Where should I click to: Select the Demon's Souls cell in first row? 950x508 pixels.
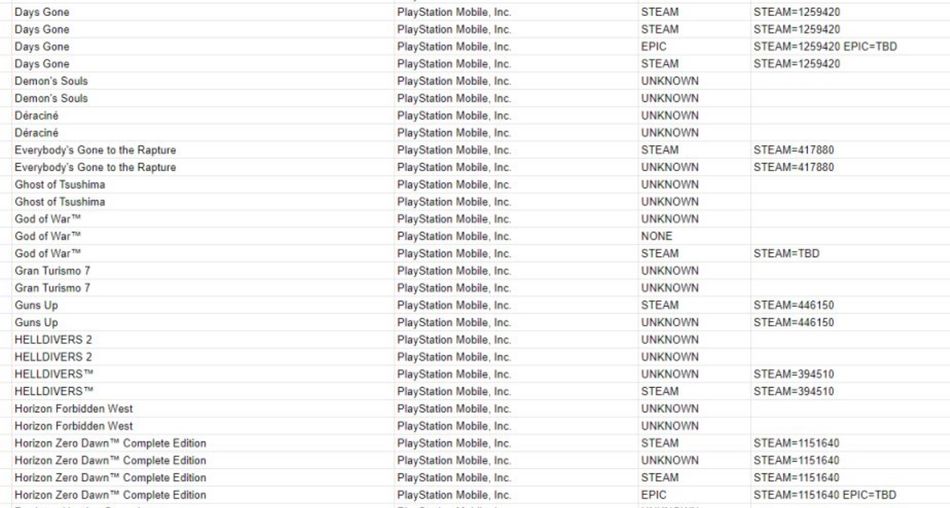(x=203, y=81)
